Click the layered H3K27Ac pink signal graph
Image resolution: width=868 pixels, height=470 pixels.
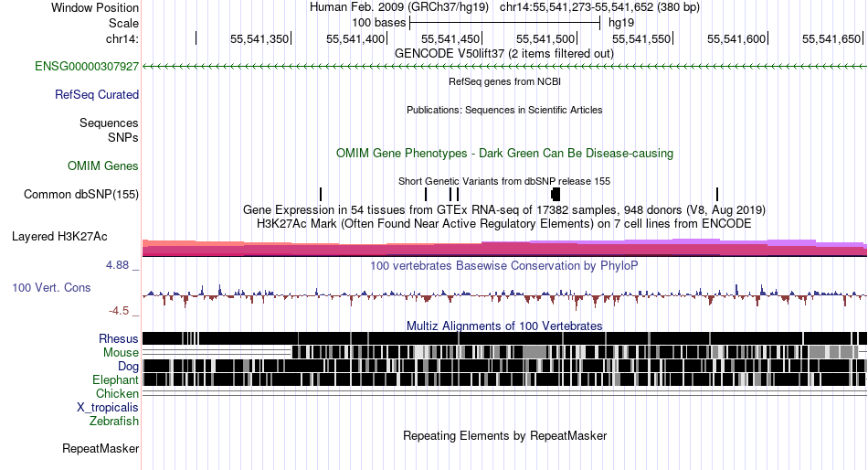(504, 248)
